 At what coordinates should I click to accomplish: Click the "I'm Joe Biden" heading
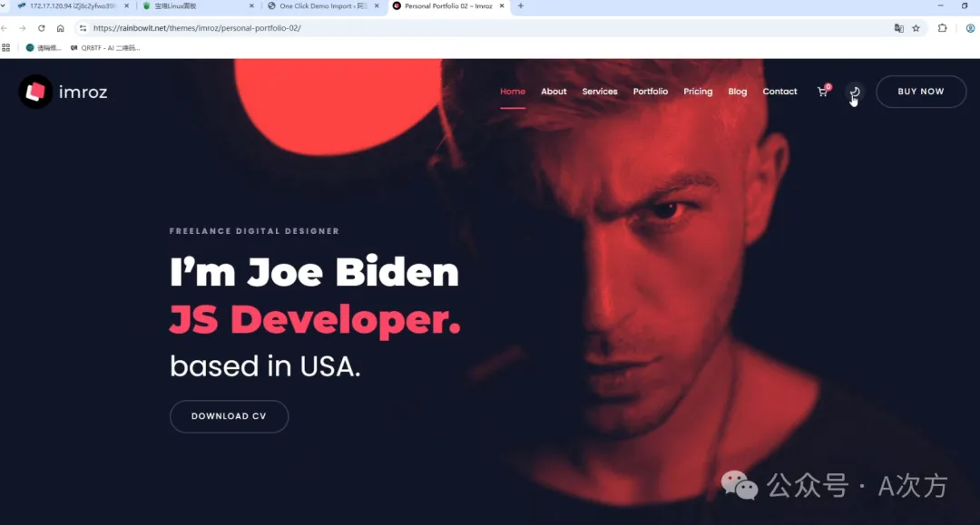pyautogui.click(x=314, y=272)
